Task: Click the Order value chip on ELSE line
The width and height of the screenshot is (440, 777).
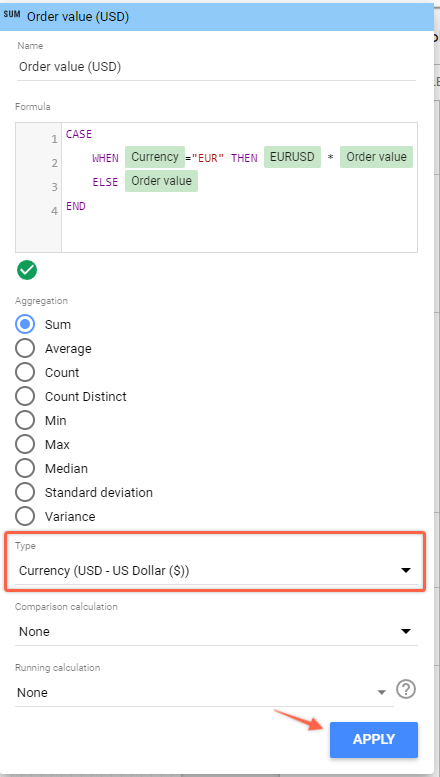Action: coord(161,181)
